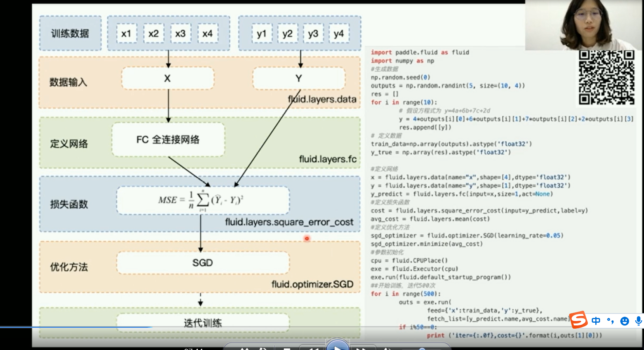The width and height of the screenshot is (644, 350).
Task: Click the FC 全连接网络 box
Action: [168, 139]
